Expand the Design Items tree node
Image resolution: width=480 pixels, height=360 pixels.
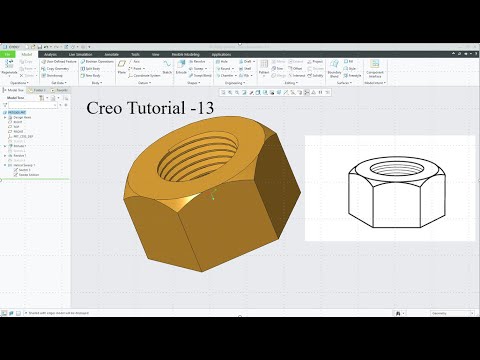tap(5, 118)
